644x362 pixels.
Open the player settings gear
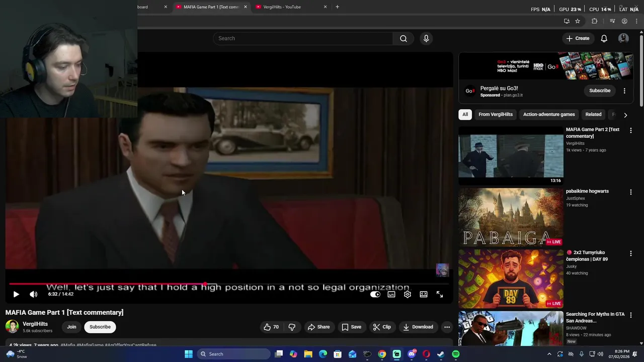click(x=408, y=294)
